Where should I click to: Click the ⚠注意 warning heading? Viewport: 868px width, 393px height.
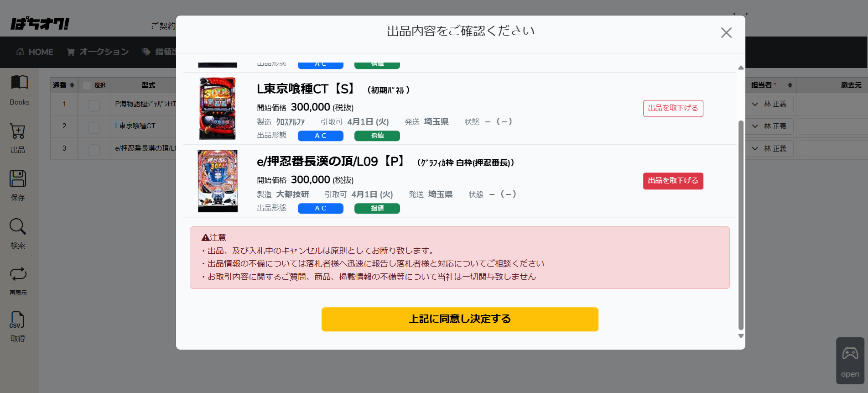point(214,237)
